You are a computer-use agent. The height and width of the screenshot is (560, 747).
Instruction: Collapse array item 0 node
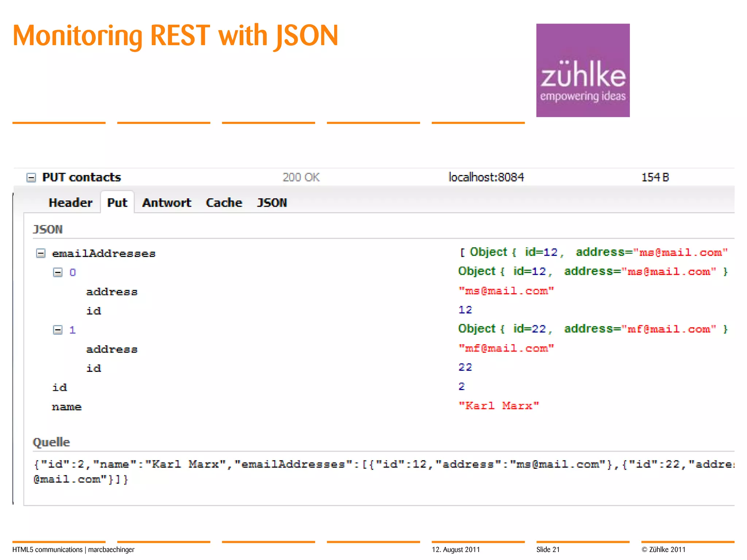(x=58, y=272)
